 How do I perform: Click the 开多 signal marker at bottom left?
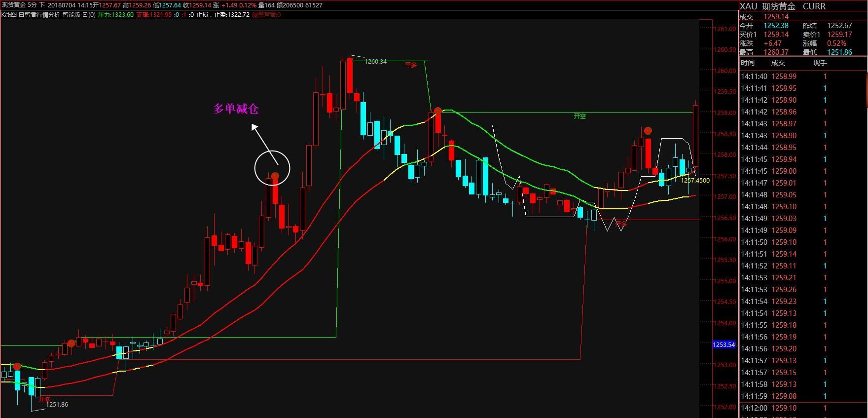click(44, 399)
